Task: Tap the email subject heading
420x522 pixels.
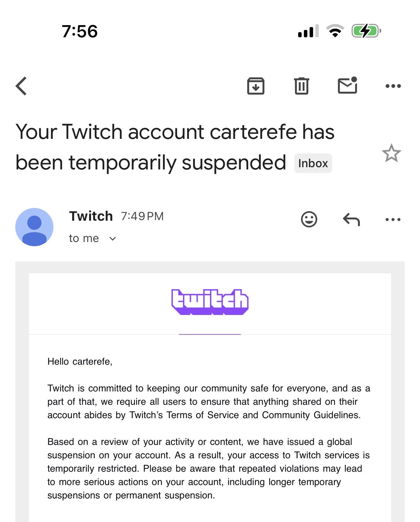Action: click(175, 147)
